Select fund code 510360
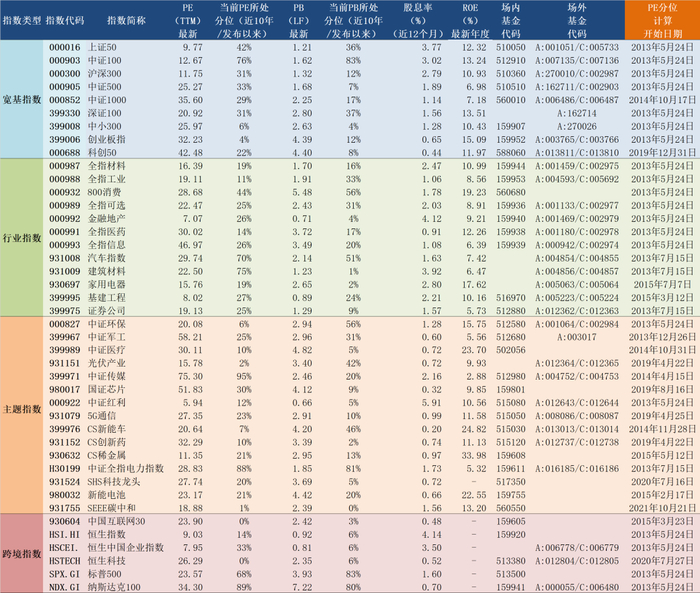The image size is (700, 593). 511,74
